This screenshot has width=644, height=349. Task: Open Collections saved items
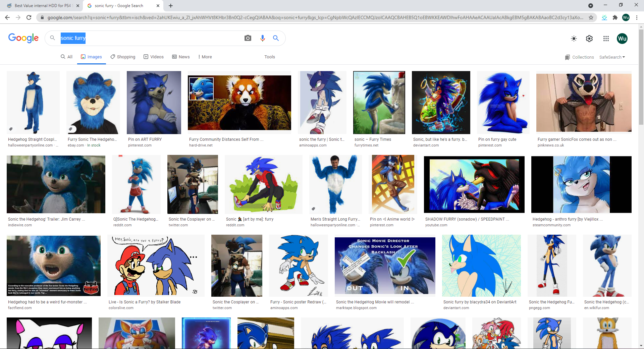(579, 57)
